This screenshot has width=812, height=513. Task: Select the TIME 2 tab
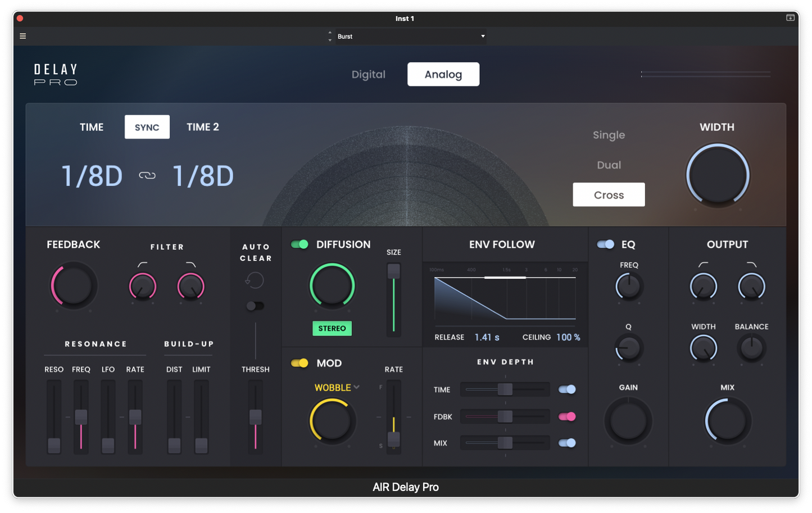(x=203, y=126)
